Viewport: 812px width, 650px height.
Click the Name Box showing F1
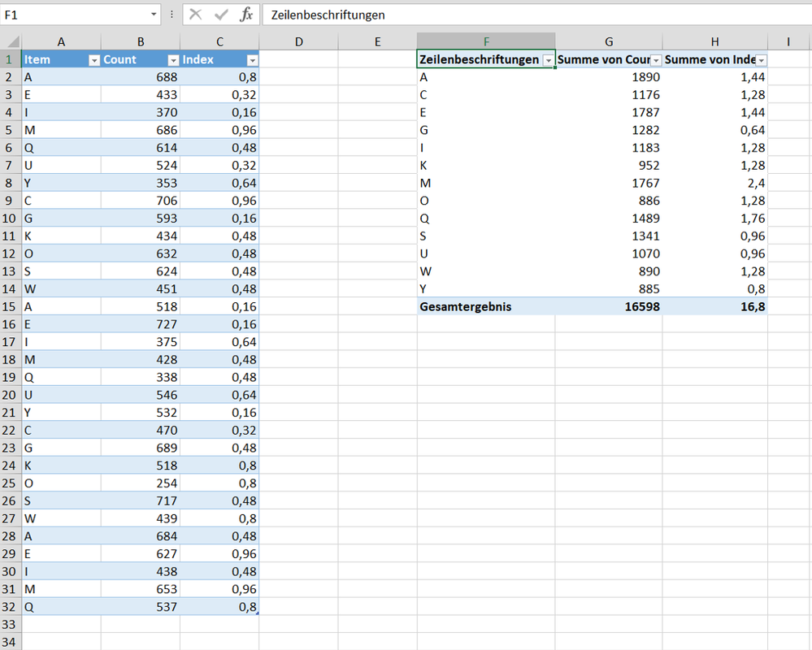[75, 15]
